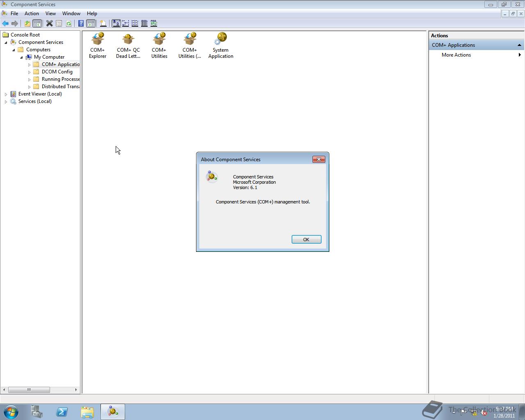Click the scroll left arrow under tree
525x420 pixels.
pyautogui.click(x=4, y=390)
